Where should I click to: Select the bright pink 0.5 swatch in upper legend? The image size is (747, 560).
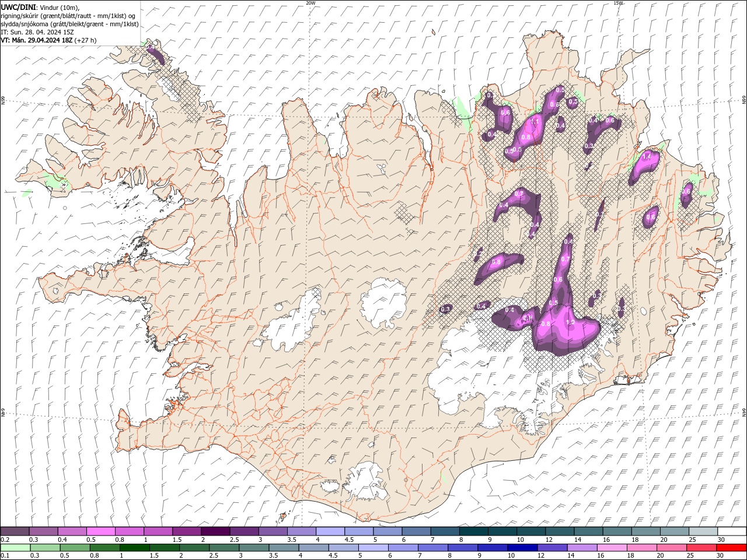100,531
